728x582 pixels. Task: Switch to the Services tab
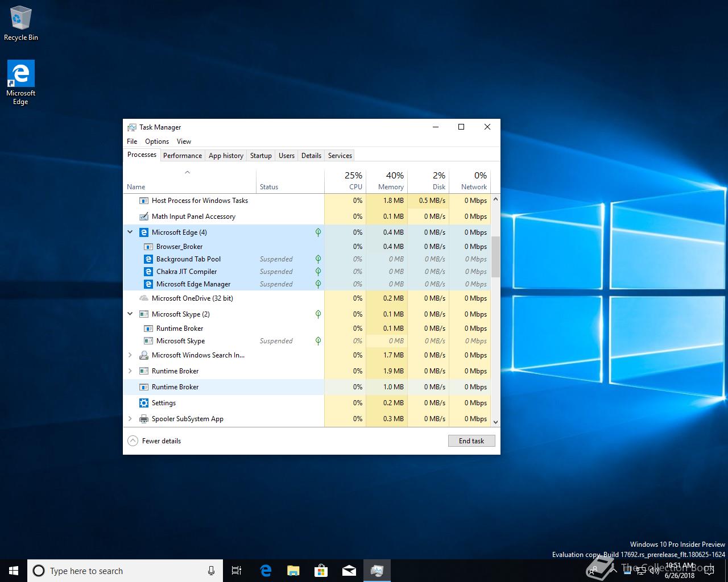tap(340, 156)
